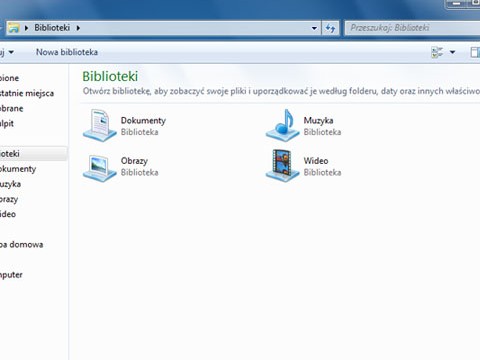Click the libraries folder icon in address bar
Image resolution: width=480 pixels, height=360 pixels.
14,28
